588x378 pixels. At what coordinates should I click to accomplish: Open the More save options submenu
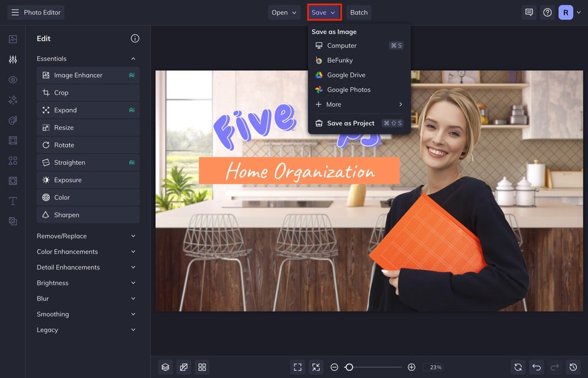(359, 104)
